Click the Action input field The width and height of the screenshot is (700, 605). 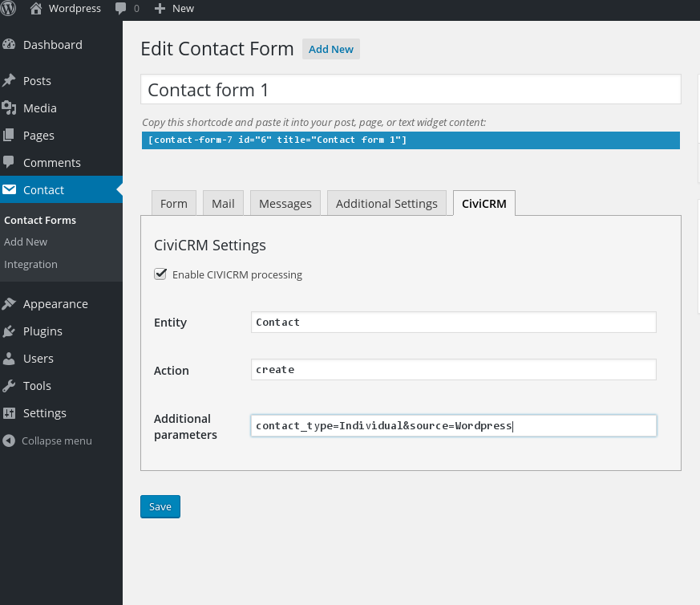click(x=454, y=370)
